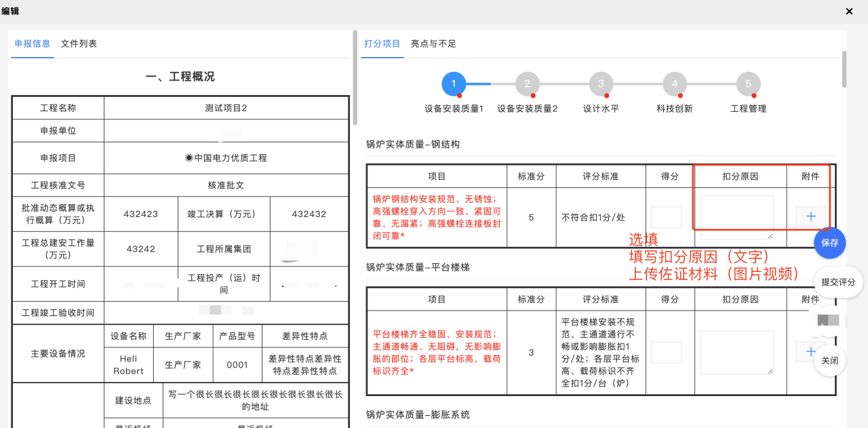This screenshot has width=868, height=428.
Task: Click the 锅炉实体质量–平台楼梯 section heading
Action: [x=418, y=267]
